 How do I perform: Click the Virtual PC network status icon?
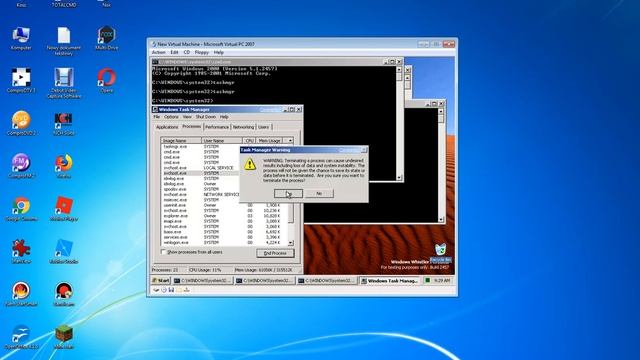point(187,290)
